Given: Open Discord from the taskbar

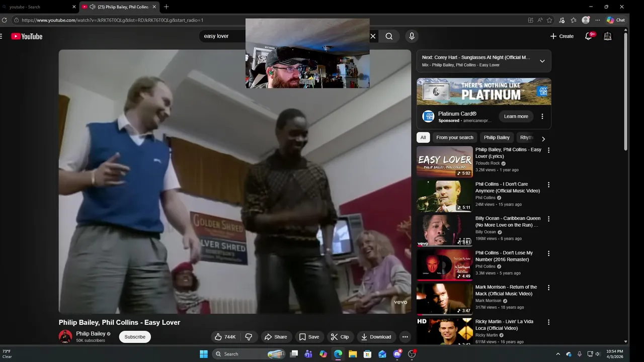Looking at the screenshot, I should tap(397, 354).
